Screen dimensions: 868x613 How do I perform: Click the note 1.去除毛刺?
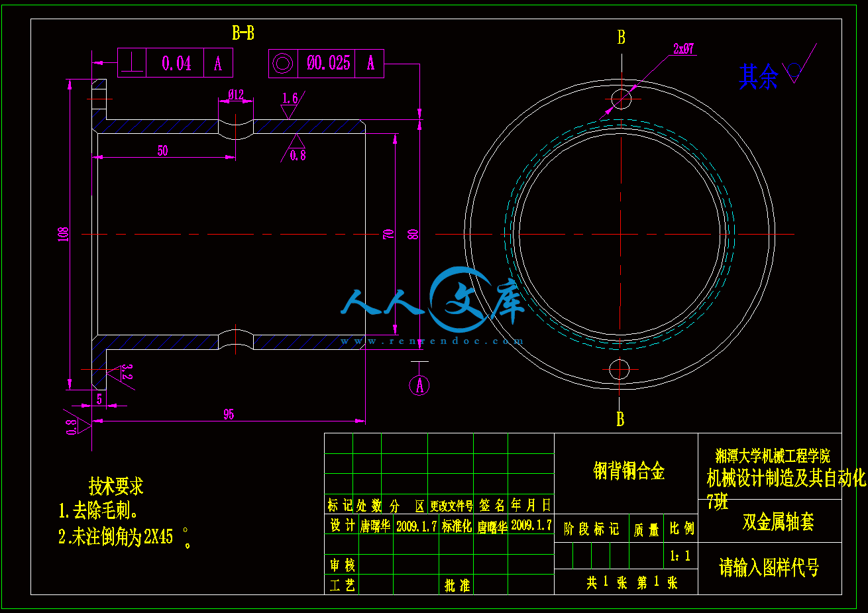[x=99, y=510]
